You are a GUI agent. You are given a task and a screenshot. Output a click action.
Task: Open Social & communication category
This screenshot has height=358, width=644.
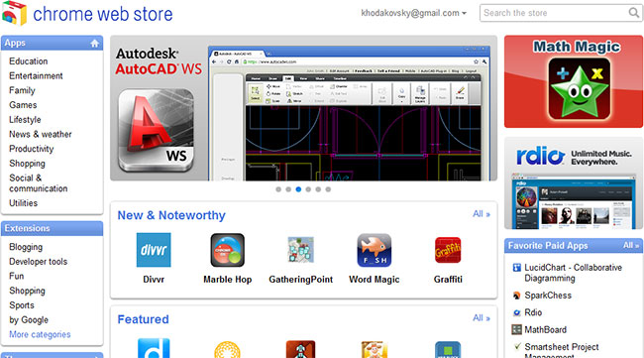pos(39,183)
